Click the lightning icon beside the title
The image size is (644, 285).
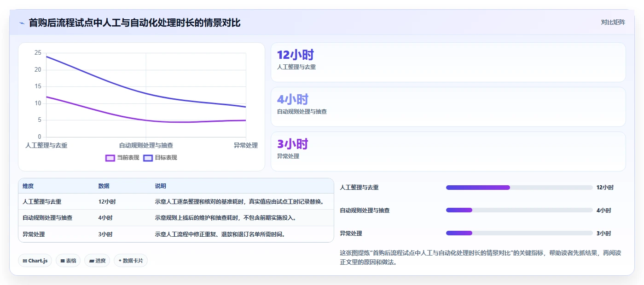[x=22, y=23]
